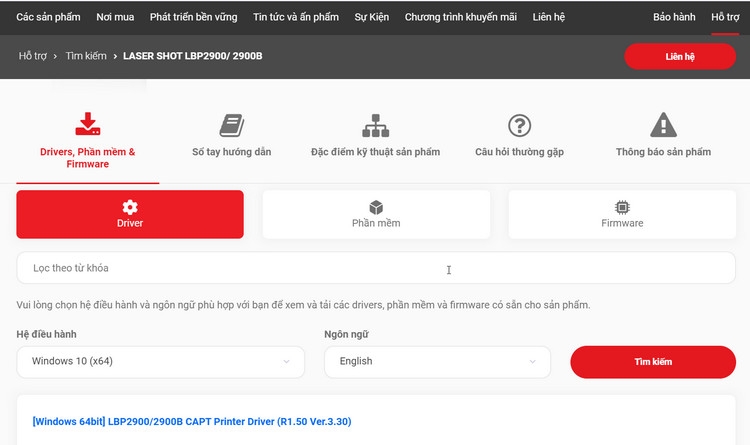750x445 pixels.
Task: Click the Firmware chip icon
Action: (x=622, y=207)
